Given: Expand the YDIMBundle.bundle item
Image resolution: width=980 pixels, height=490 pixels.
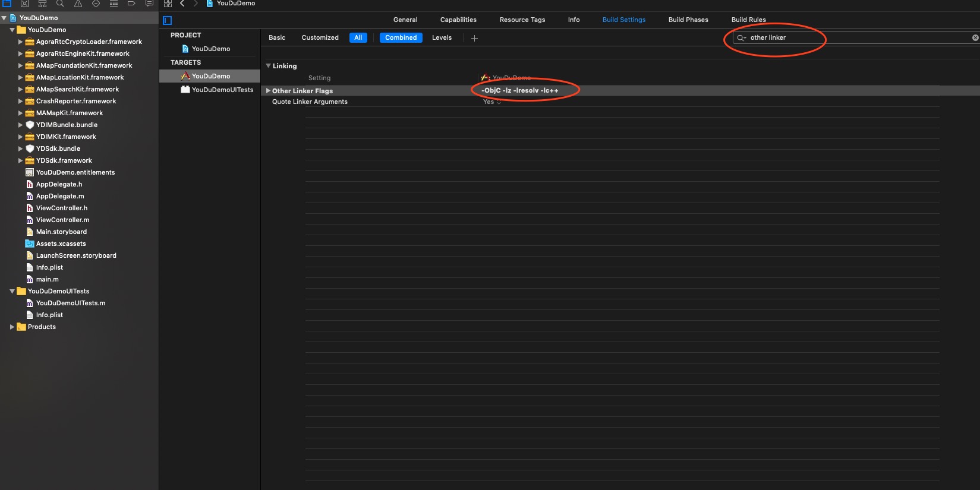Looking at the screenshot, I should 20,125.
